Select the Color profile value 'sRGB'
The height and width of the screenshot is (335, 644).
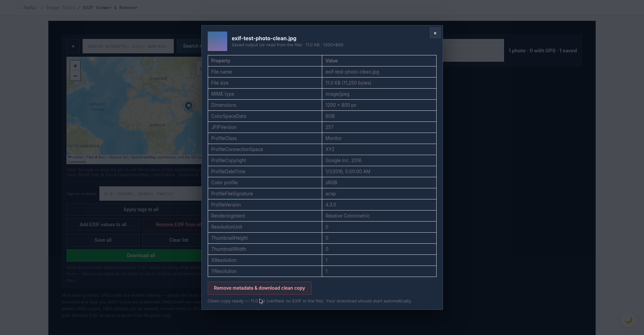coord(331,183)
